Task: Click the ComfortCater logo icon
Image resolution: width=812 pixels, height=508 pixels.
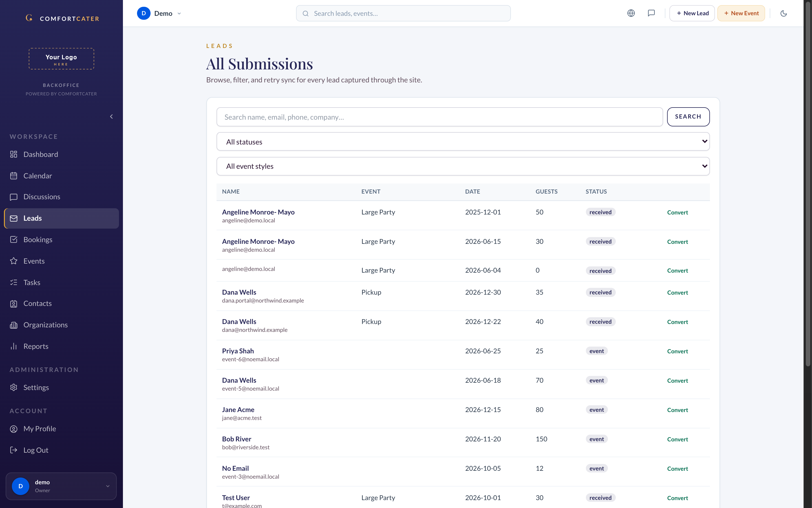Action: pyautogui.click(x=29, y=18)
